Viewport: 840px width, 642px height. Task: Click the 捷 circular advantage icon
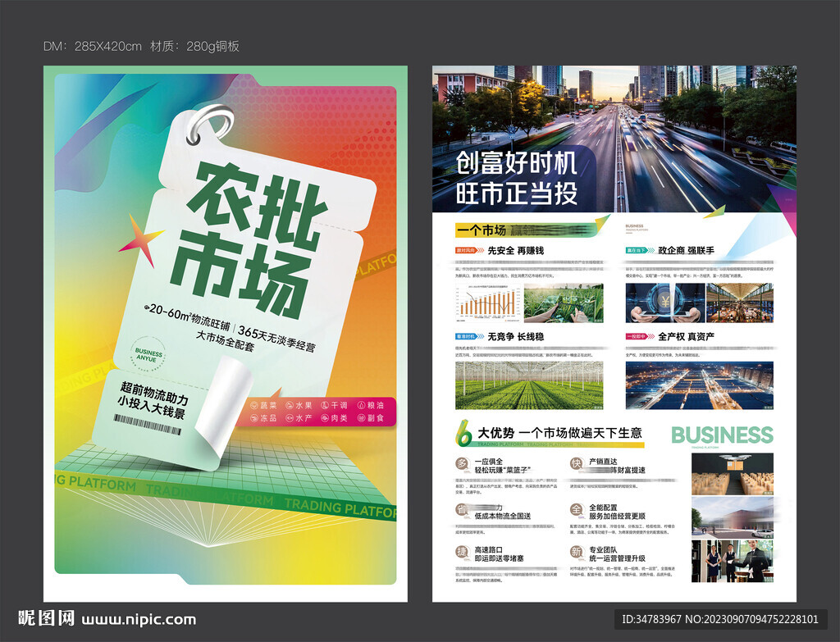click(x=462, y=553)
